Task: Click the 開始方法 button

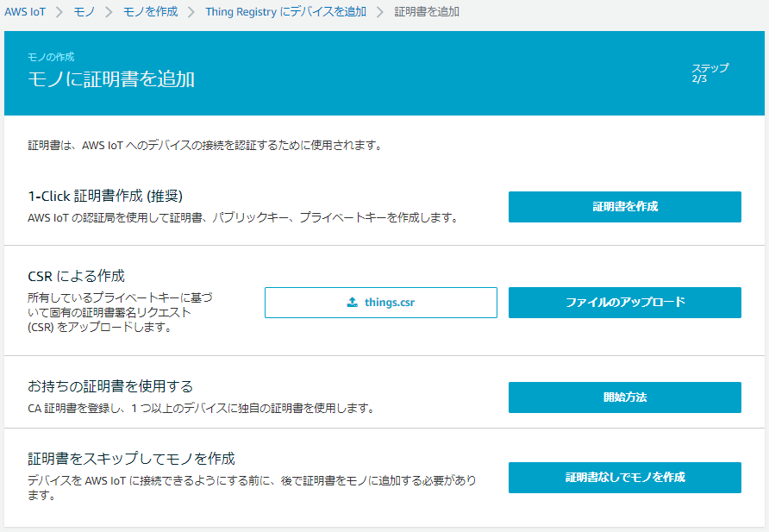Action: [624, 397]
